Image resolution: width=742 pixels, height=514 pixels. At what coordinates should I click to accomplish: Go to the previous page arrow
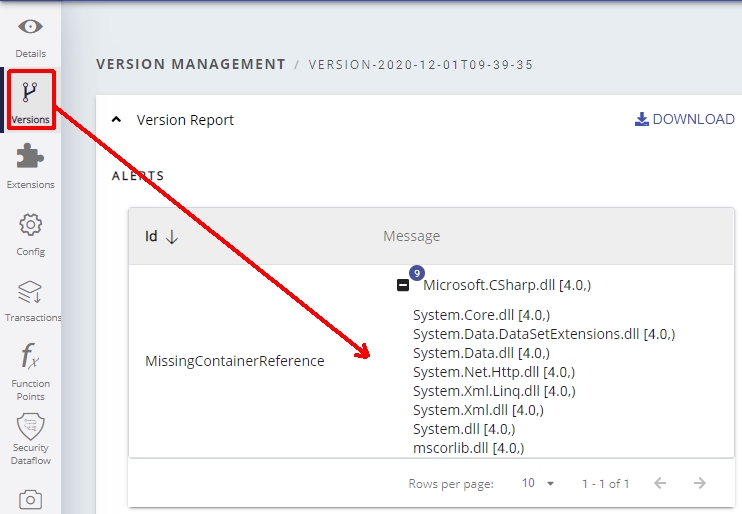pos(660,483)
